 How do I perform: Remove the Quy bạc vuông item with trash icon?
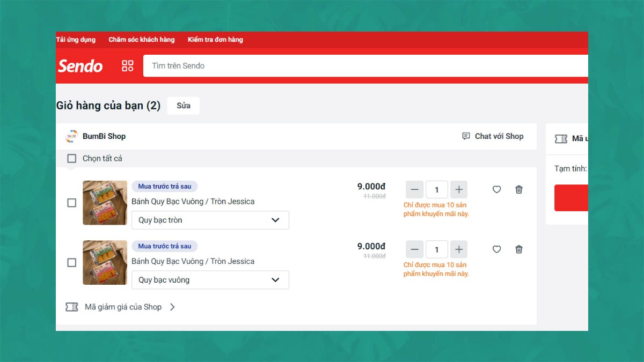point(518,249)
